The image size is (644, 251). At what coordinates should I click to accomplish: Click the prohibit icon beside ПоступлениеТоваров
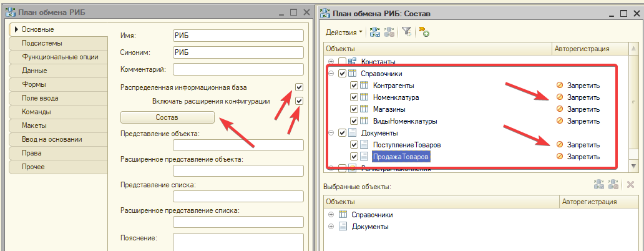(x=560, y=145)
